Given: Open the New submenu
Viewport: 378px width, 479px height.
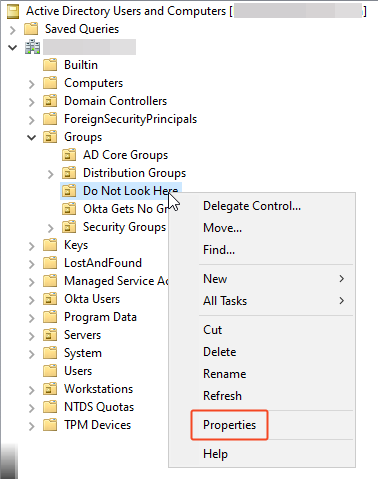Looking at the screenshot, I should click(x=262, y=279).
